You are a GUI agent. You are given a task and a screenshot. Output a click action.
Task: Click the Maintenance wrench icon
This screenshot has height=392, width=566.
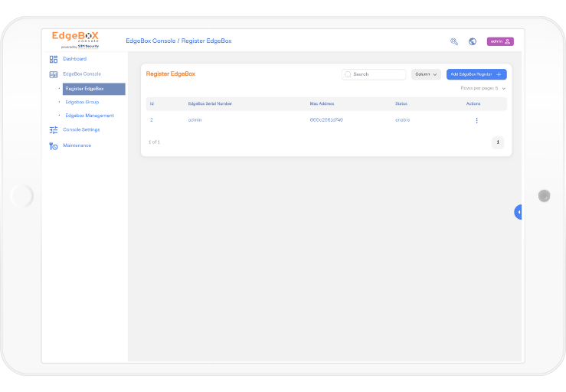(x=54, y=145)
